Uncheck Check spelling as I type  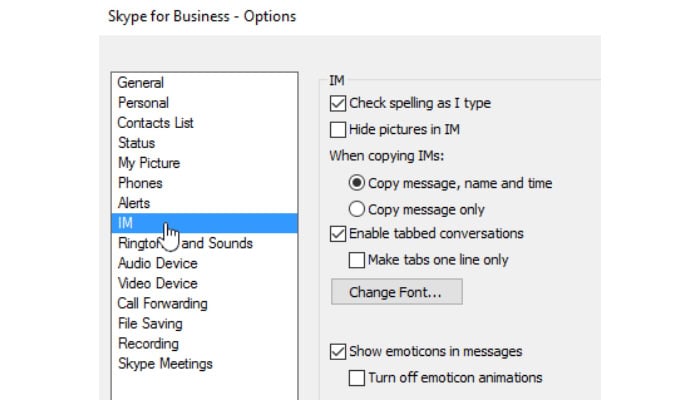coord(338,103)
